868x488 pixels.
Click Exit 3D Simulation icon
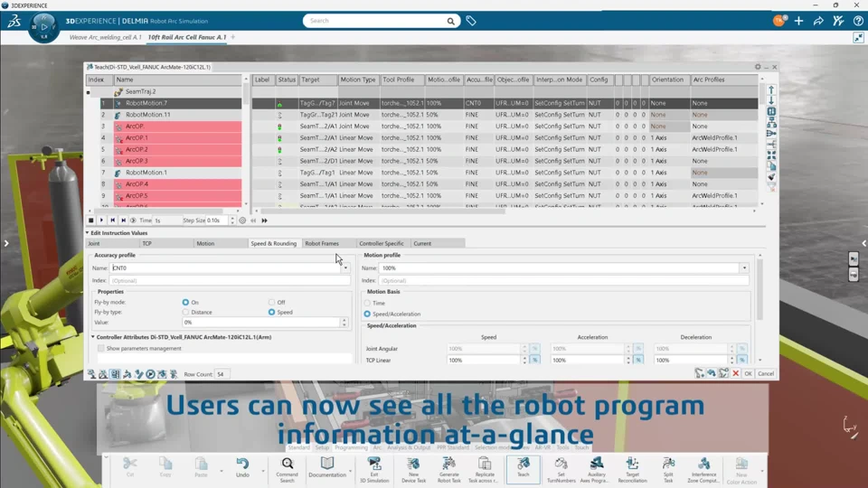tap(374, 469)
